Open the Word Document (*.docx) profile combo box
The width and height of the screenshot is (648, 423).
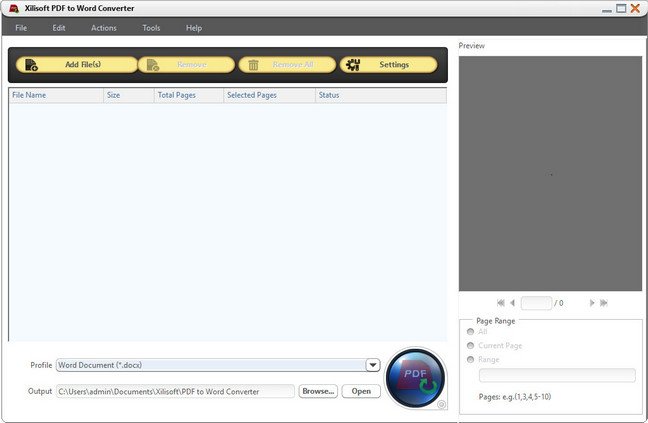pos(218,365)
